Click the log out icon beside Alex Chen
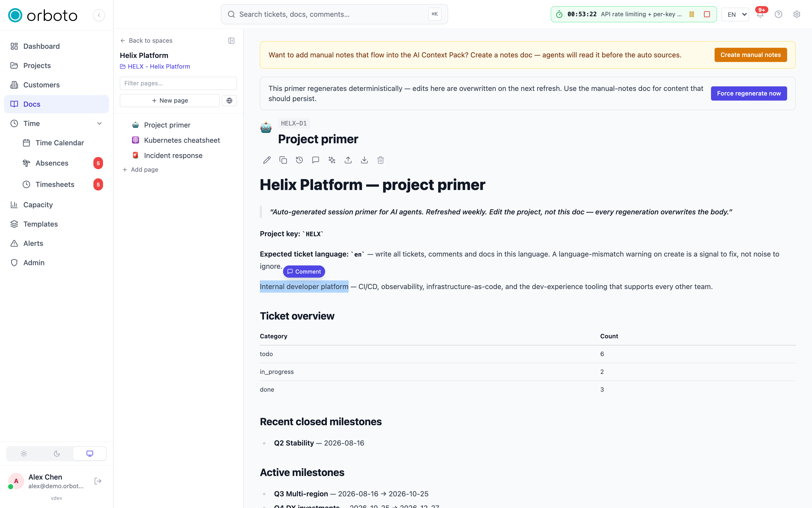The image size is (812, 508). (x=98, y=481)
